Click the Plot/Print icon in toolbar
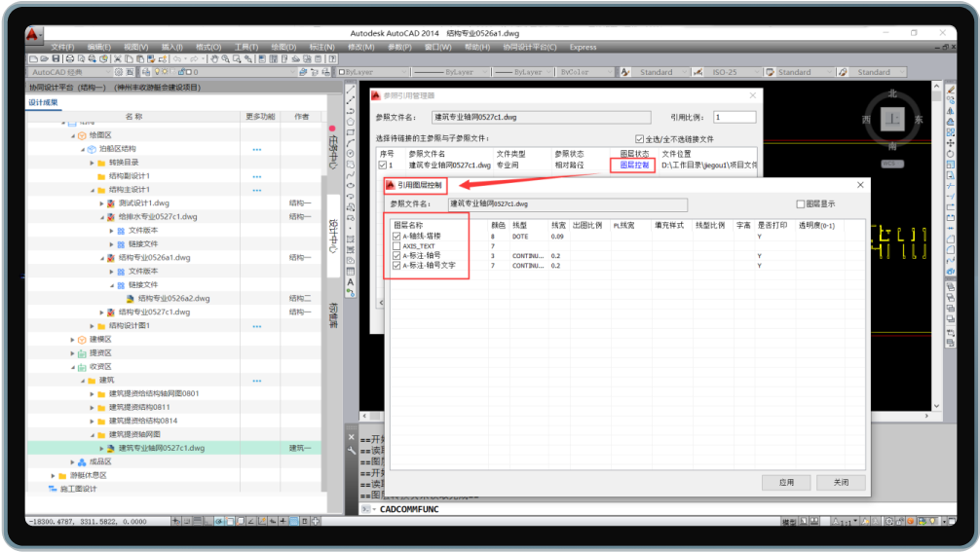Image resolution: width=980 pixels, height=552 pixels. [70, 58]
